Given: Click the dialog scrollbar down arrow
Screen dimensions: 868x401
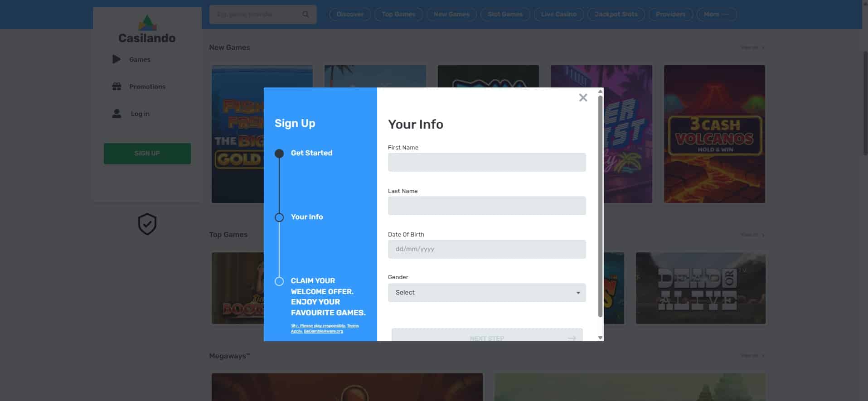Looking at the screenshot, I should point(600,338).
